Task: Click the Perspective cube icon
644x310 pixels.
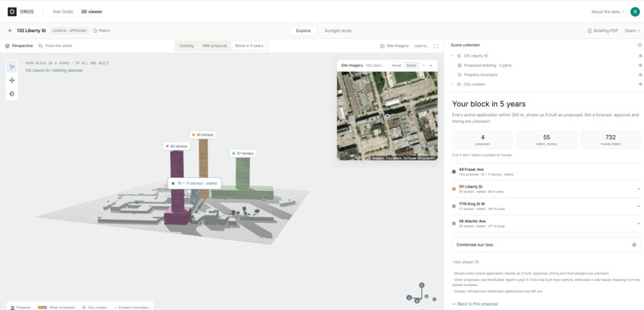Action: 7,46
